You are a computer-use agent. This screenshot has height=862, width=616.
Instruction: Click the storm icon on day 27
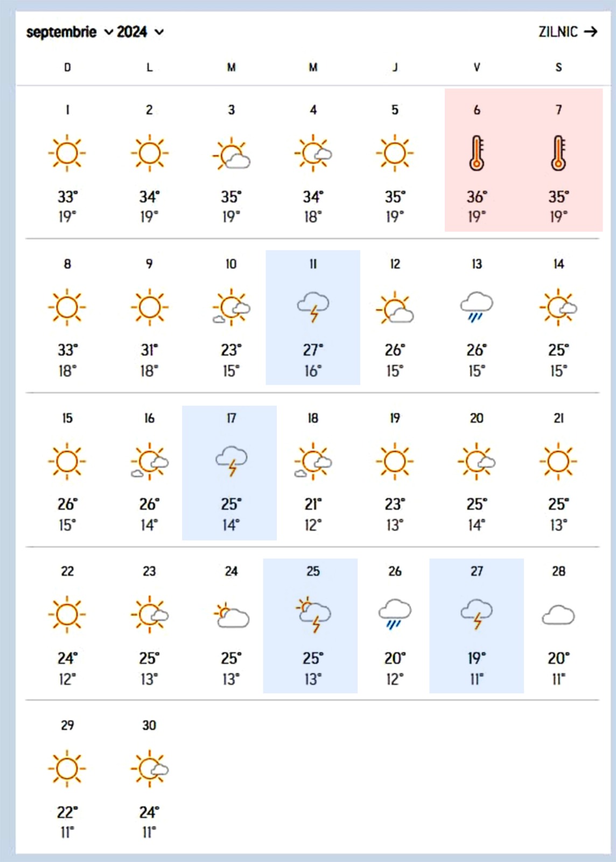pos(477,614)
